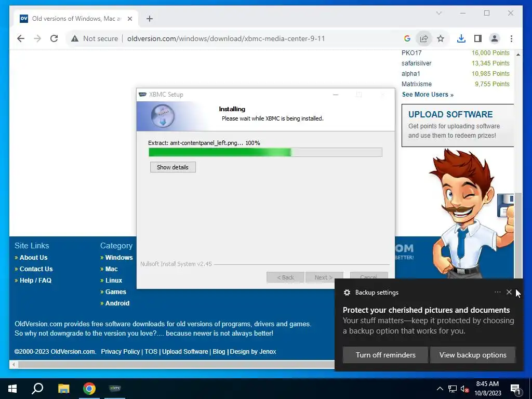Toggle Chrome side panel
Screen dimensions: 532x399
478,38
